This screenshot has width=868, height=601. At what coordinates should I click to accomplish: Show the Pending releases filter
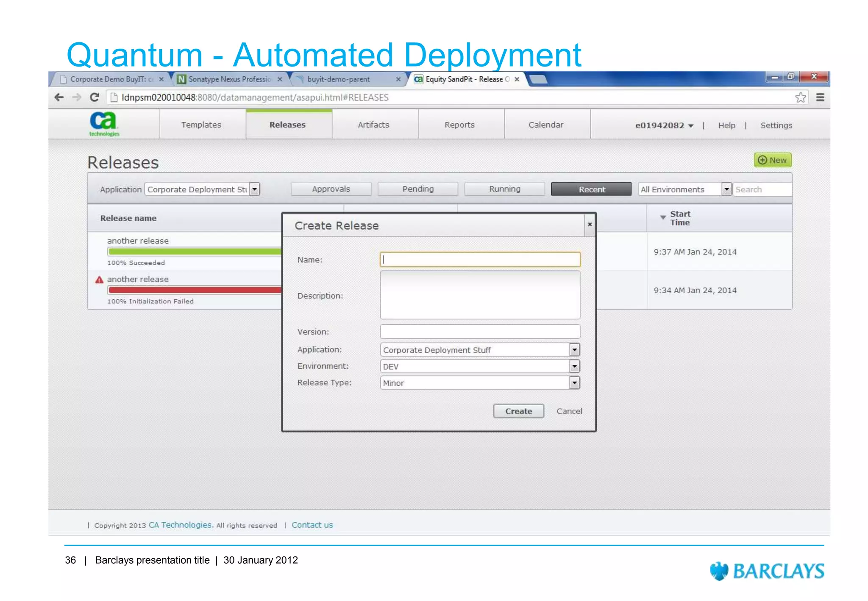pyautogui.click(x=418, y=189)
